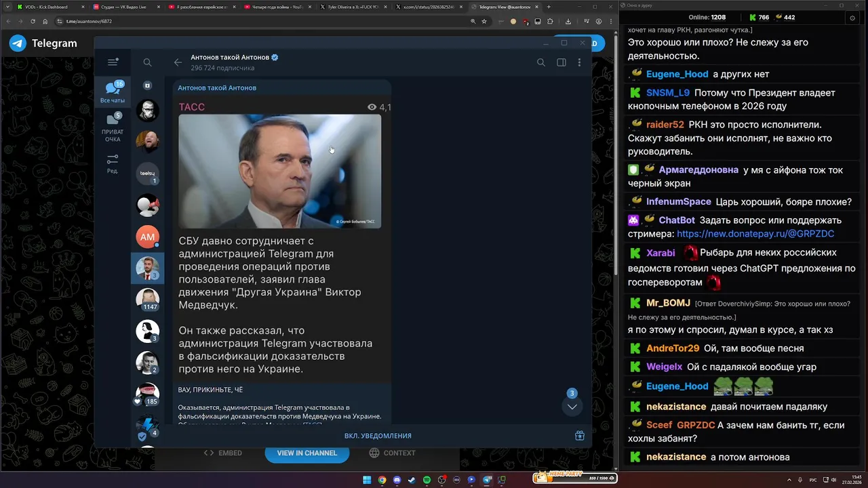Open Telegram from the taskbar
The width and height of the screenshot is (868, 488).
point(487,480)
